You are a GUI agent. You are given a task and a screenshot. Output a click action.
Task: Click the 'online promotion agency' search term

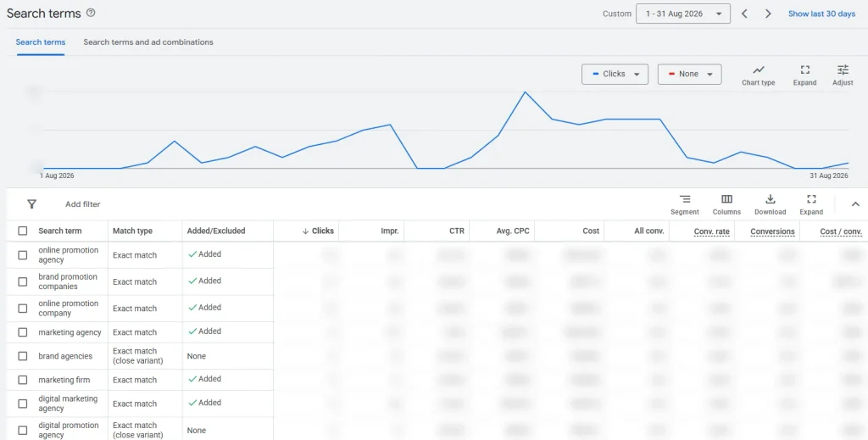click(x=68, y=255)
